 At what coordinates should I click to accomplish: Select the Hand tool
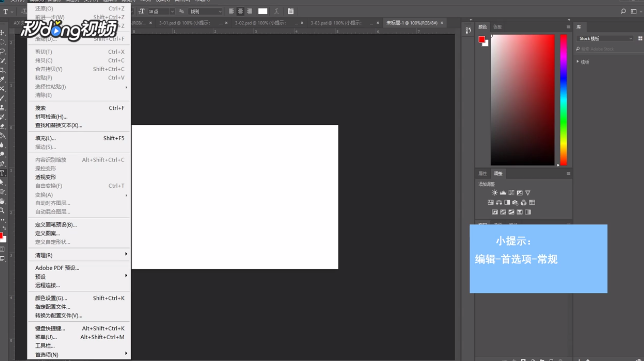tap(2, 201)
